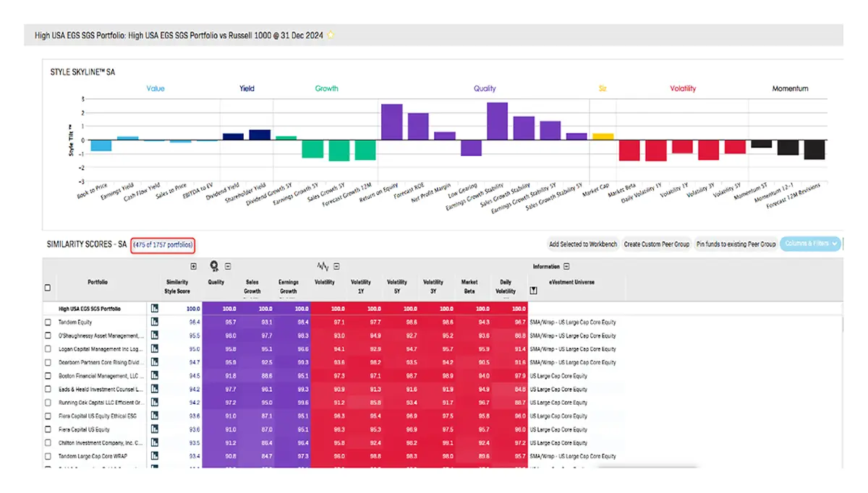The image size is (868, 493).
Task: Collapse the Information column group
Action: tap(566, 267)
